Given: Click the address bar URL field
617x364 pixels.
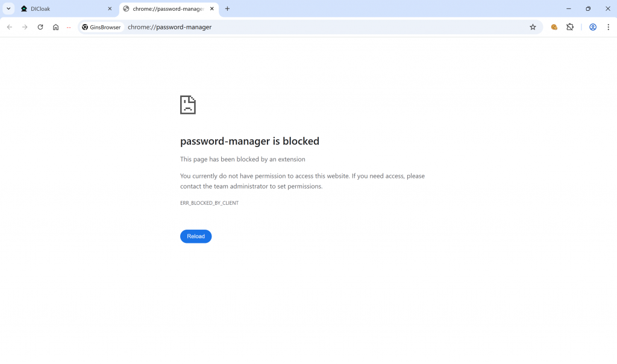Looking at the screenshot, I should (301, 27).
